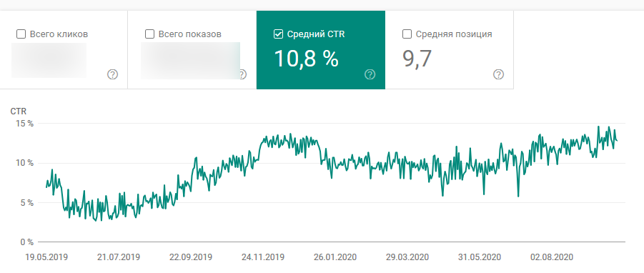Select the 10,8 % average CTR value
This screenshot has height=273, width=644.
[x=307, y=59]
